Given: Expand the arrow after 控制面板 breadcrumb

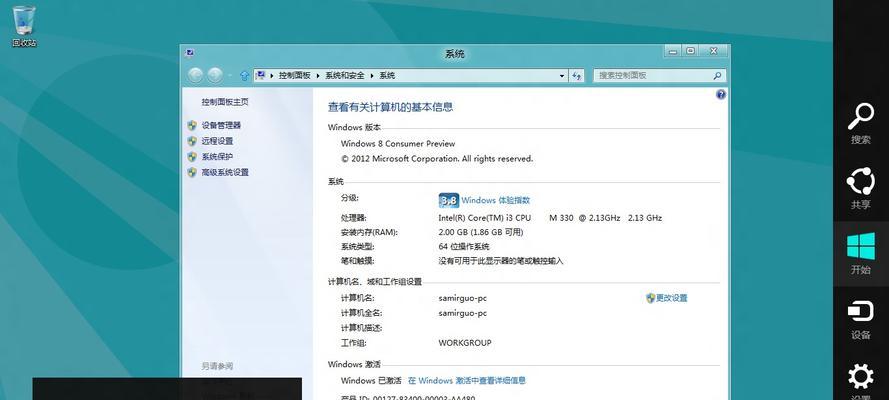Looking at the screenshot, I should click(318, 75).
